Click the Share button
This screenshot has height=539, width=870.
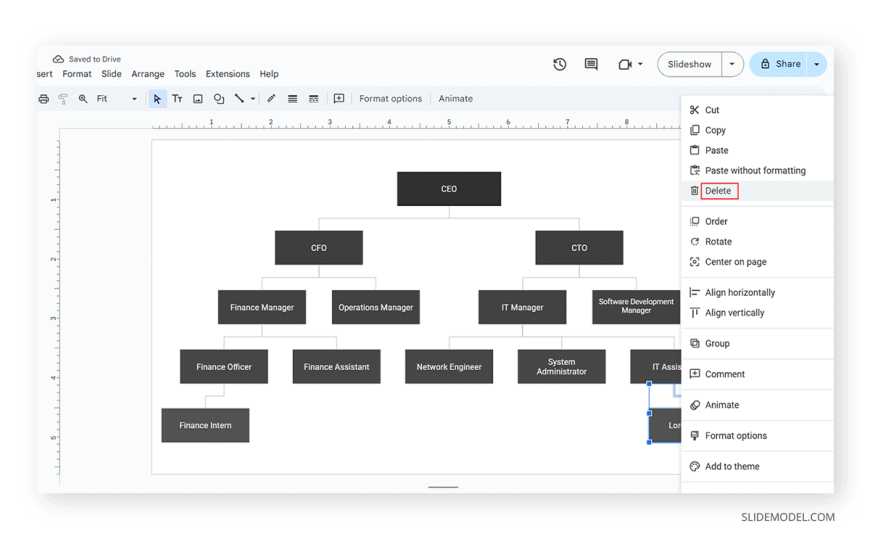780,64
